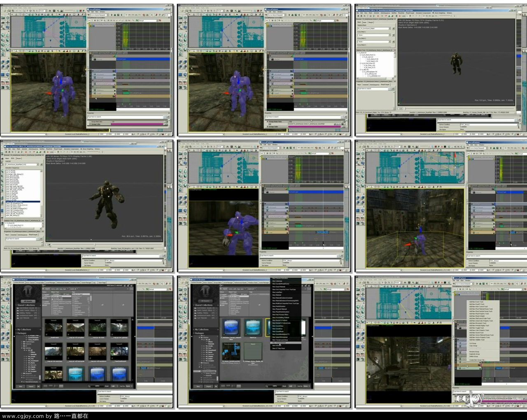Tick Textures checkbox, landscape-thumbnails Content Browser screenshot
The width and height of the screenshot is (527, 420).
click(52, 314)
